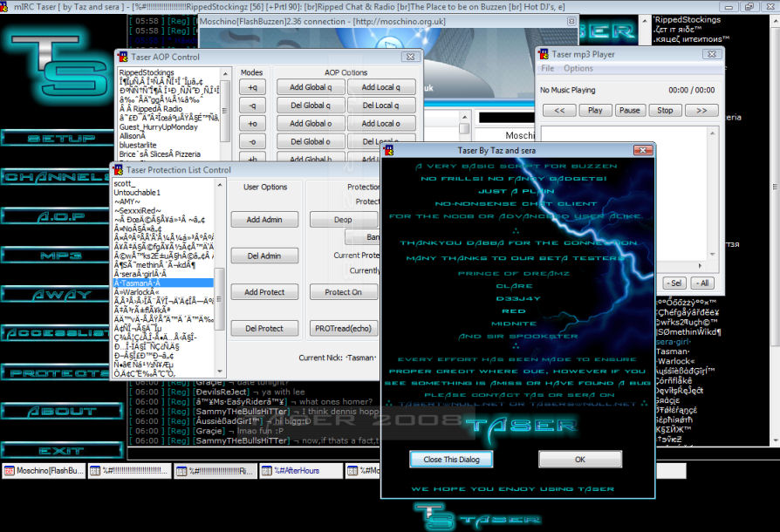Click the -Sel button in mp3 Player

click(674, 283)
